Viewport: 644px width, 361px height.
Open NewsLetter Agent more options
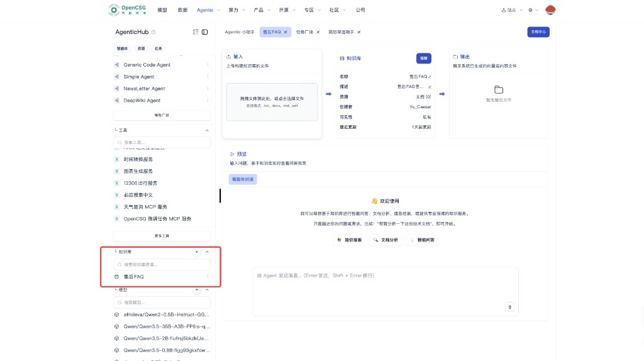tap(208, 89)
